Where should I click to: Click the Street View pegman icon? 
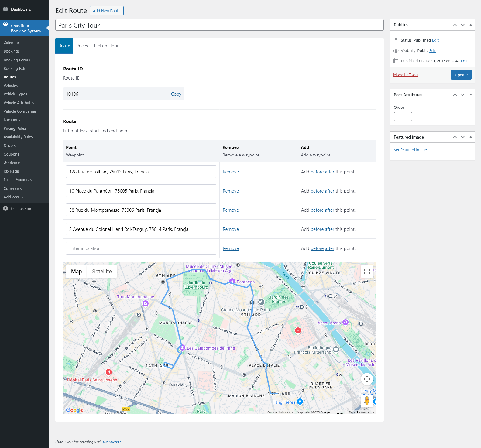(367, 401)
